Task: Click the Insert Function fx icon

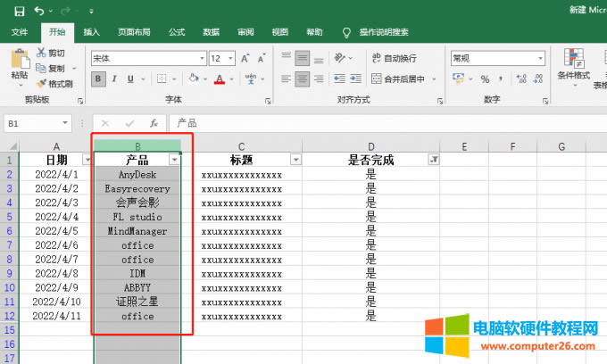Action: (154, 123)
